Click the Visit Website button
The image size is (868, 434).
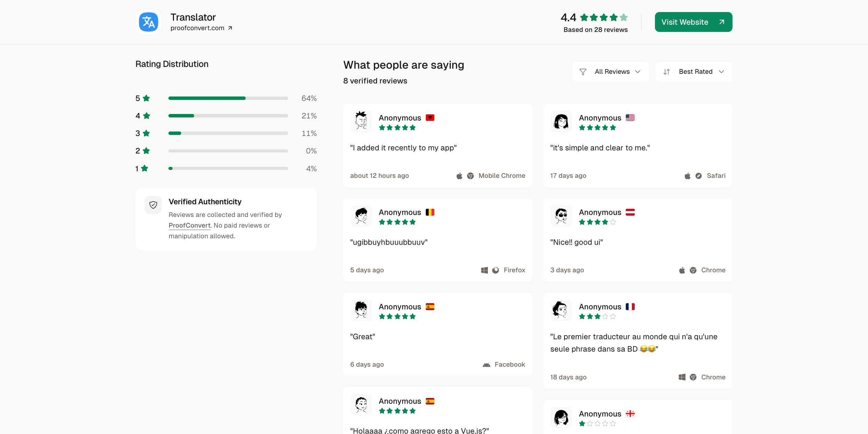pyautogui.click(x=693, y=22)
